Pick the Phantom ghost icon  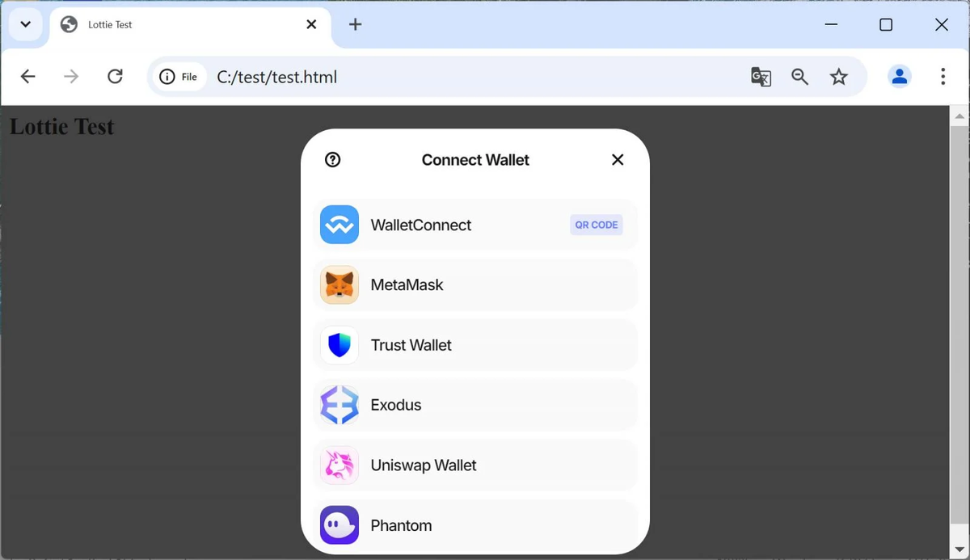pyautogui.click(x=339, y=525)
